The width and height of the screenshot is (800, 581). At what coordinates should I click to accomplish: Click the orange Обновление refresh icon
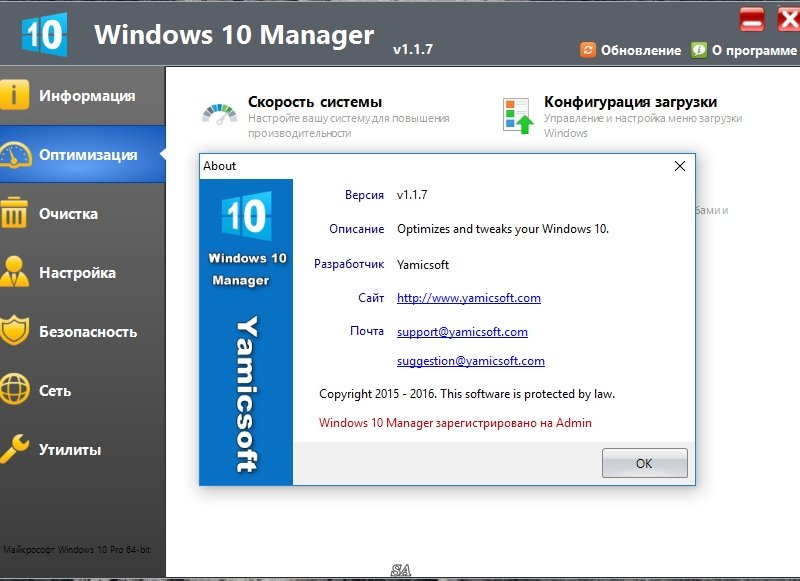click(588, 50)
